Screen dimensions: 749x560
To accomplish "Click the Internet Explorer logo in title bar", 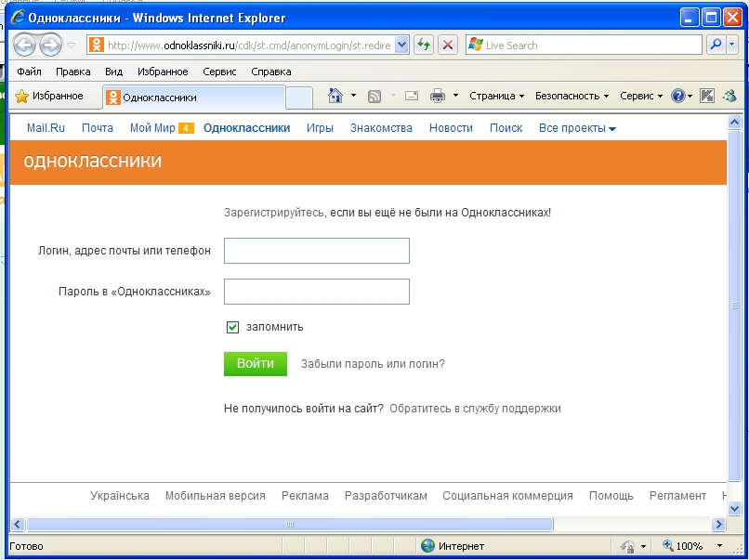I will pyautogui.click(x=18, y=18).
